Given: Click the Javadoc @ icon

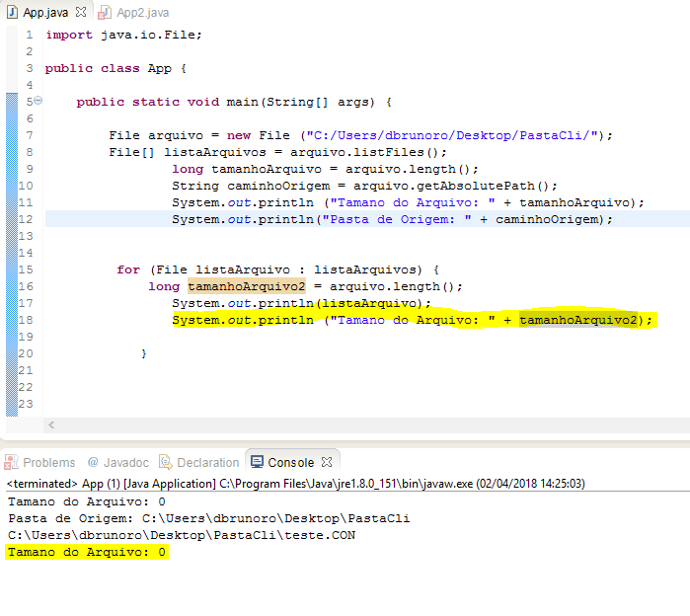Looking at the screenshot, I should tap(93, 462).
